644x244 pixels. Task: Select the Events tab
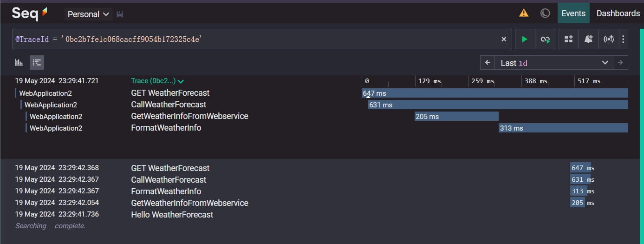573,13
